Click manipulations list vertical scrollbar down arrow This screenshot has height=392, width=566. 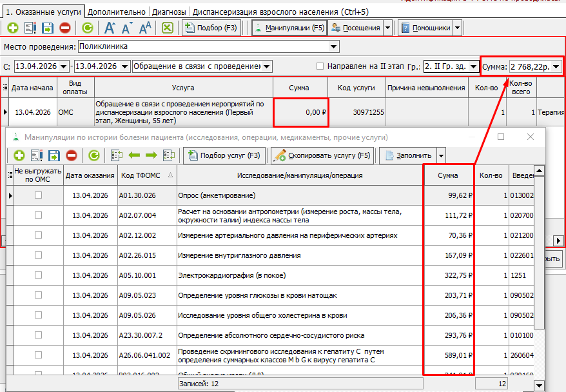coord(539,385)
